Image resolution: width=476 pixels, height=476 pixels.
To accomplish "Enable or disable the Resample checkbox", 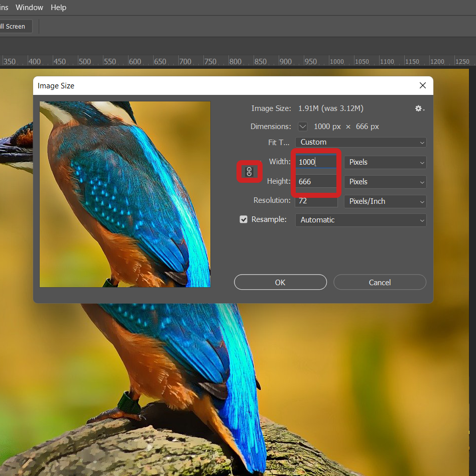I will [x=244, y=219].
